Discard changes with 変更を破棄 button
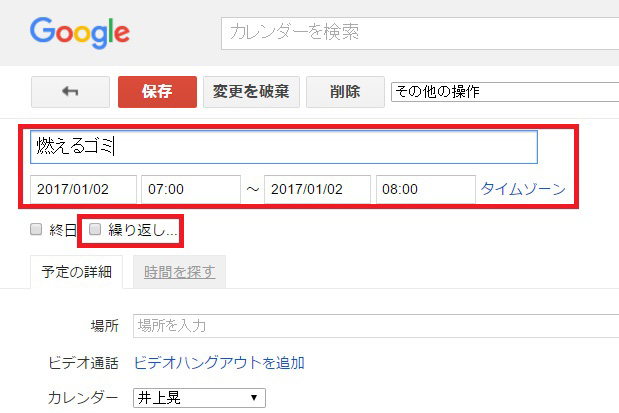 pyautogui.click(x=251, y=92)
